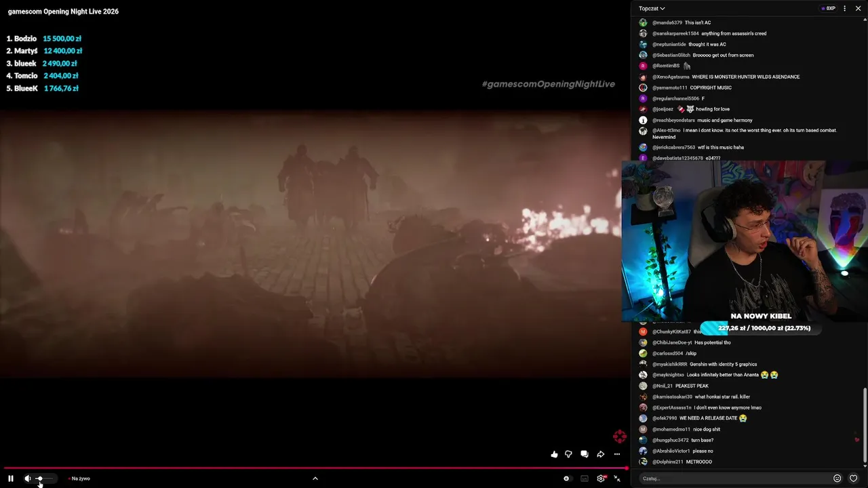
Task: Select the username @ofek7990 in chat
Action: [665, 418]
